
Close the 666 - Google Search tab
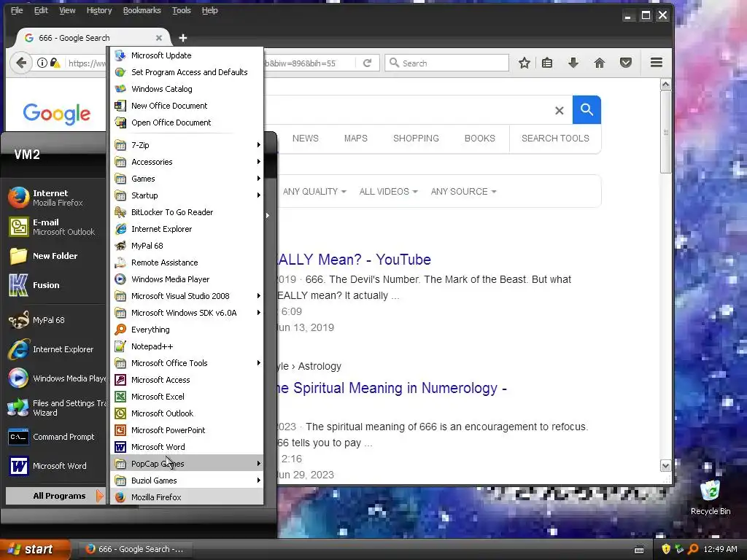(x=158, y=38)
